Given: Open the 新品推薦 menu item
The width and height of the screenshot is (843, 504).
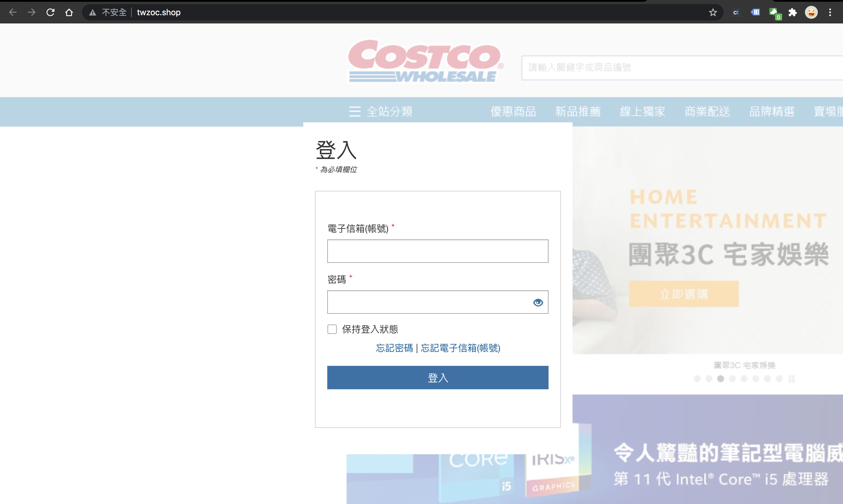Looking at the screenshot, I should [x=578, y=112].
